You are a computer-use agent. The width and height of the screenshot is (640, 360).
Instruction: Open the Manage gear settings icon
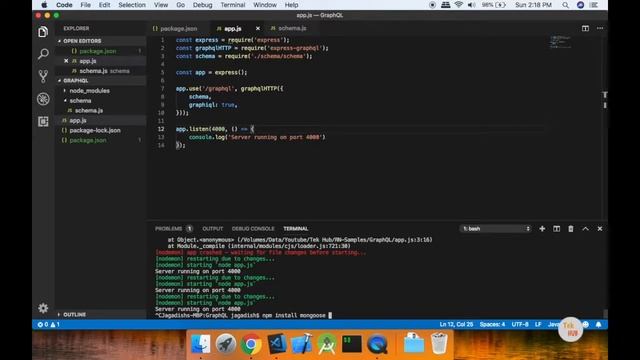click(x=43, y=308)
